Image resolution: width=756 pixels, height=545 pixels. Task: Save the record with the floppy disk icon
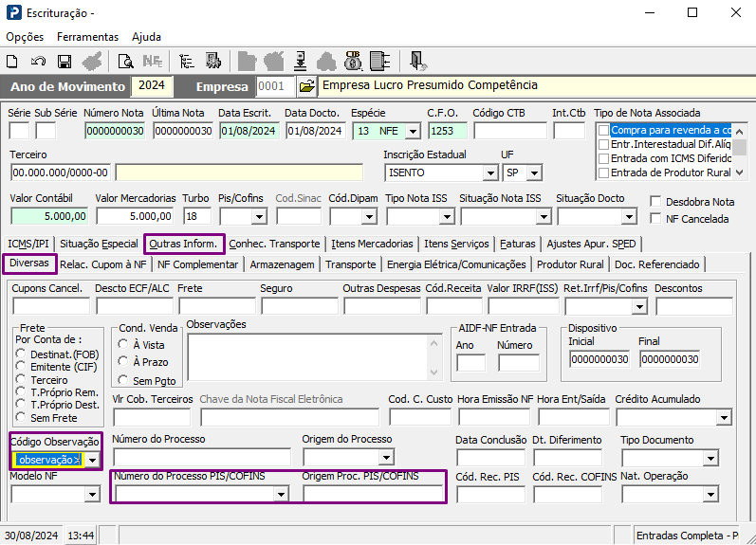65,62
